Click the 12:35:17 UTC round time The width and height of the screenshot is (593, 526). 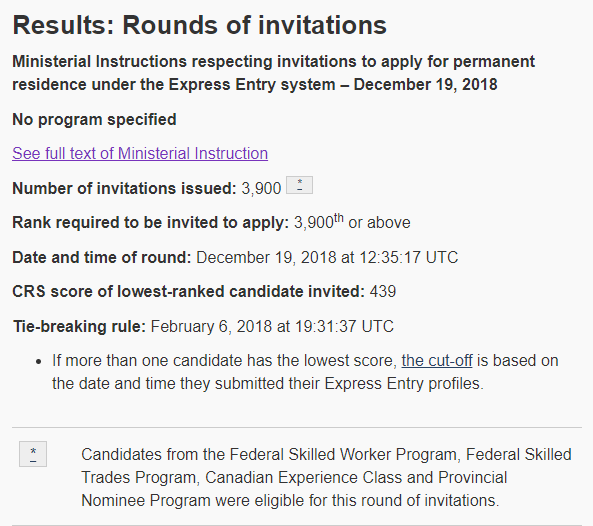tap(409, 258)
